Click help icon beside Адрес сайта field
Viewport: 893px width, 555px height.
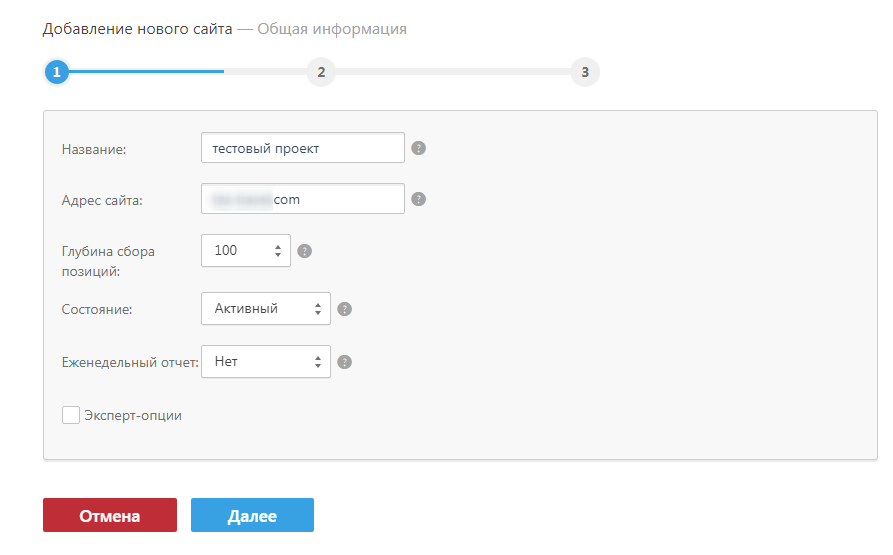coord(419,199)
